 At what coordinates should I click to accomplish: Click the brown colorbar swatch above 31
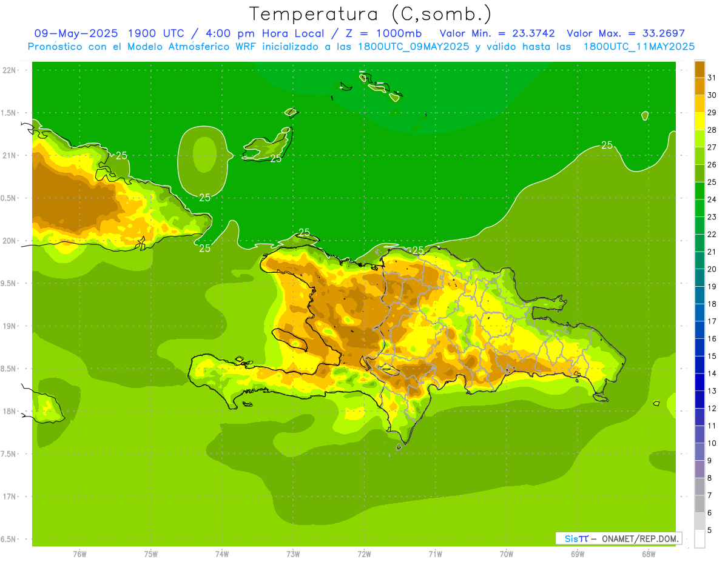click(699, 69)
